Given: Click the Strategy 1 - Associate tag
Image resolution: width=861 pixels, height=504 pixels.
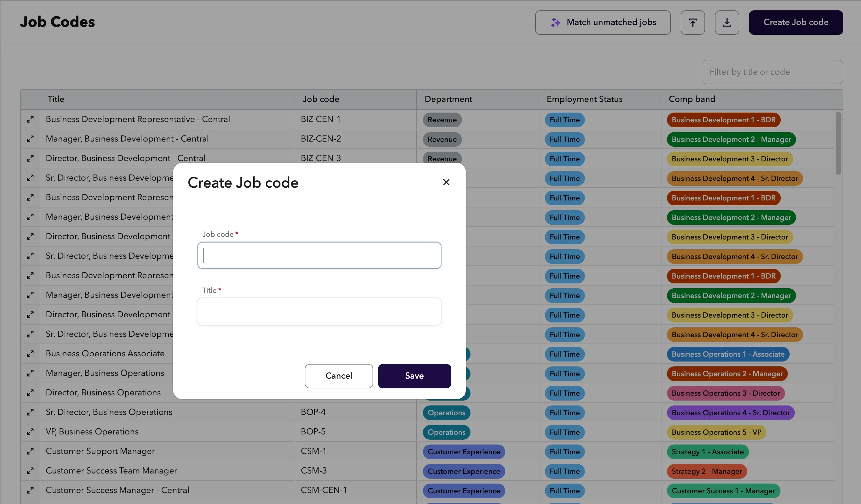Looking at the screenshot, I should pos(707,452).
